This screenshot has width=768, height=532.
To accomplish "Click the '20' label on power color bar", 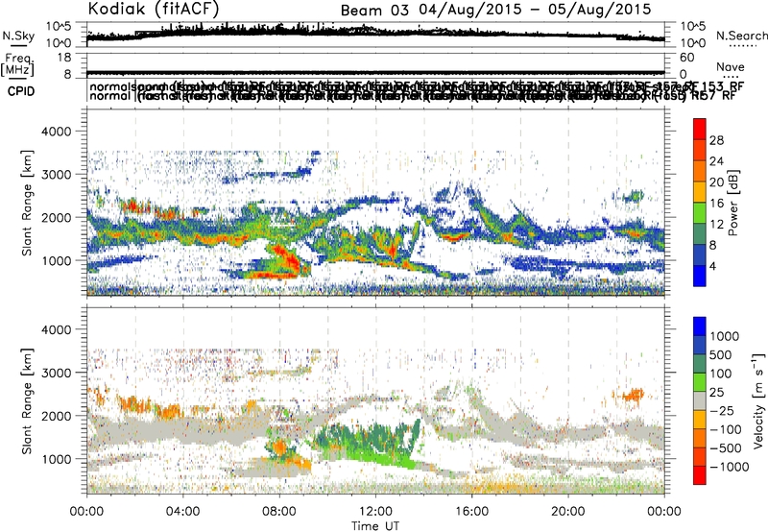I will point(716,182).
